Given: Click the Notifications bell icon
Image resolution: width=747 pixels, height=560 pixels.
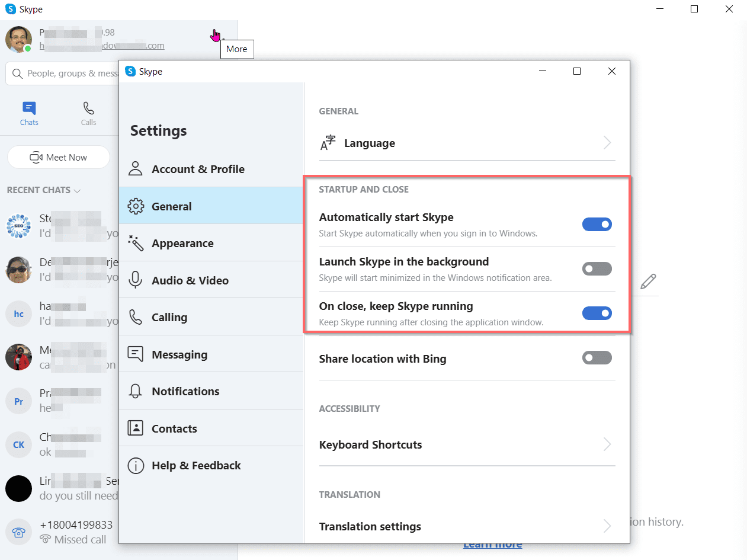Looking at the screenshot, I should [x=136, y=392].
